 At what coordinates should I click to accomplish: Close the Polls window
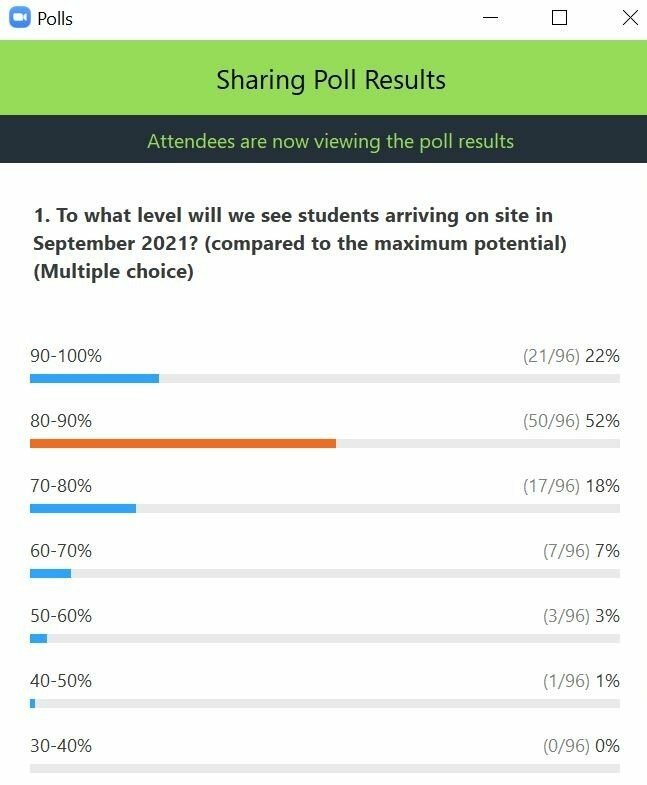tap(629, 18)
